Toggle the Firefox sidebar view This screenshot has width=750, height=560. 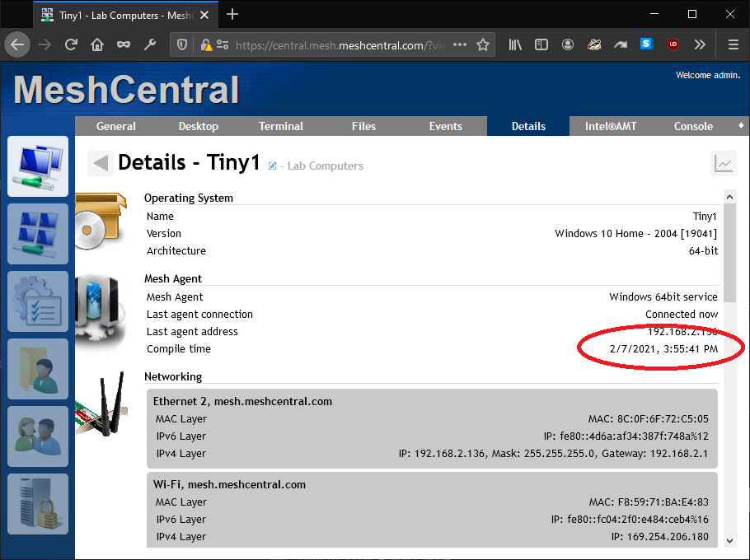coord(541,45)
